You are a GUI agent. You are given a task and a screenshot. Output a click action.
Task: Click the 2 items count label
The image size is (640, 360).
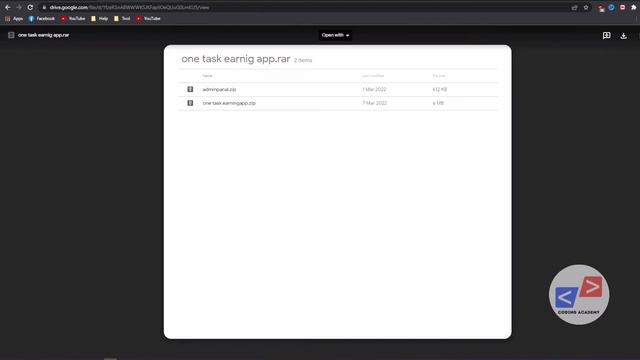pyautogui.click(x=303, y=60)
